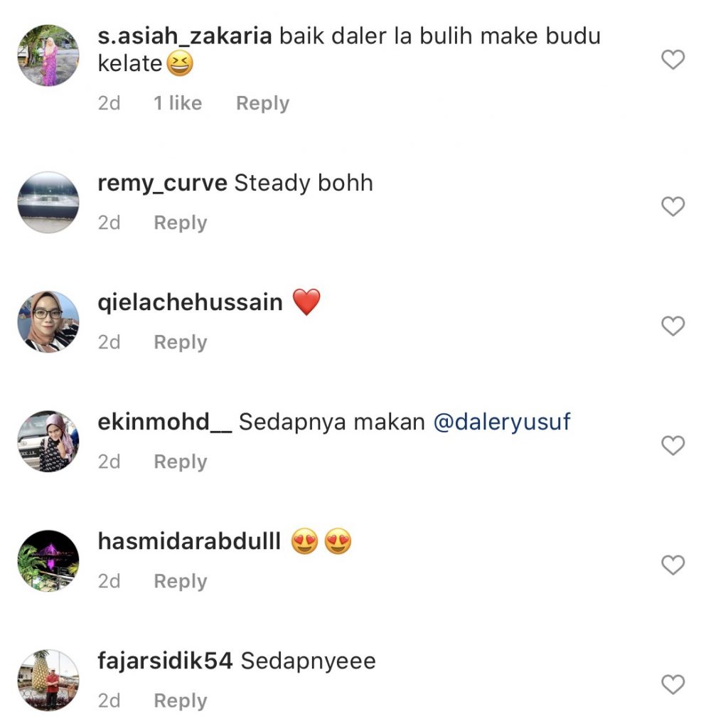Open s.asiah_zakaria's profile picture

pyautogui.click(x=48, y=55)
